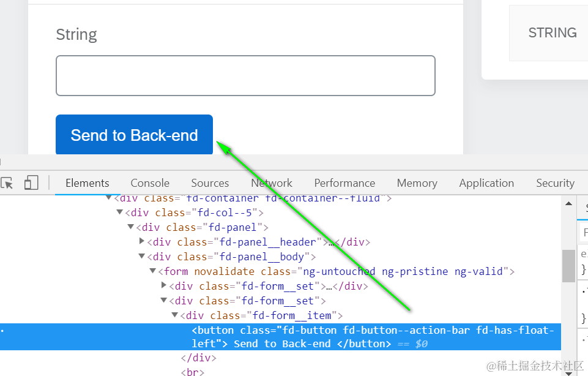Switch to the Memory tab
Image resolution: width=588 pixels, height=376 pixels.
tap(417, 183)
